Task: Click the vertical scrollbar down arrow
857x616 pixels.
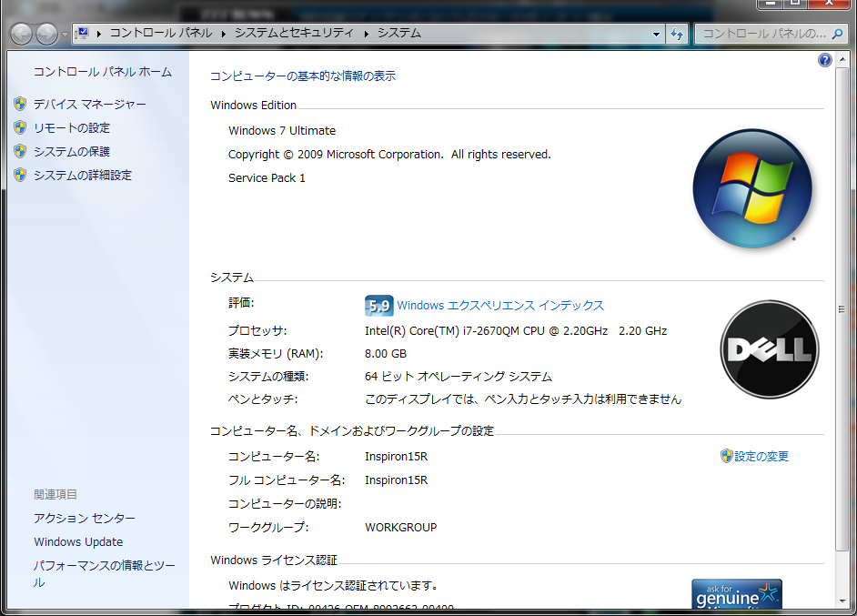Action: tap(842, 601)
